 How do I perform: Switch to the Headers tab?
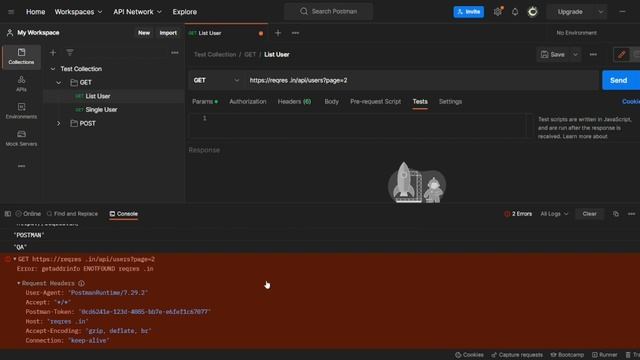pos(294,102)
